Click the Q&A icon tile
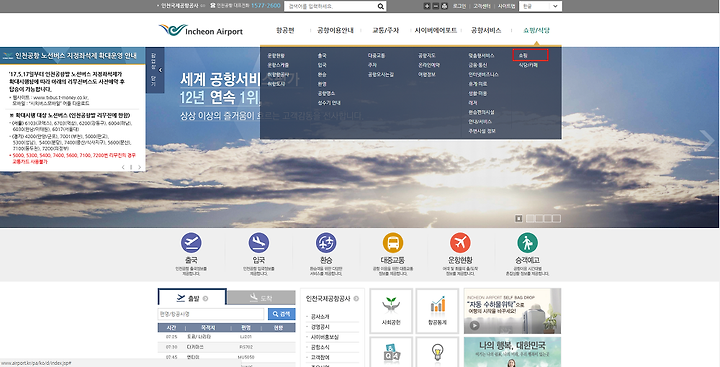Viewport: 720px width, 367px height. [x=391, y=352]
